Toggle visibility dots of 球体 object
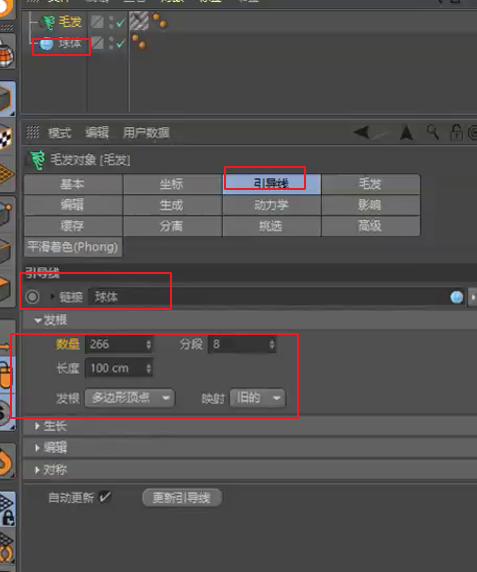Viewport: 477px width, 572px height. click(111, 43)
